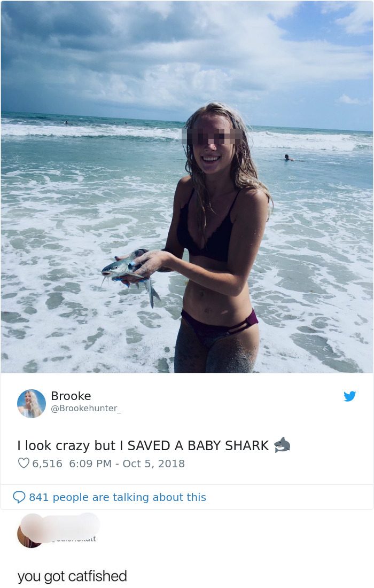Click the 'I look crazy but I SAVED' tweet text

coord(143,445)
